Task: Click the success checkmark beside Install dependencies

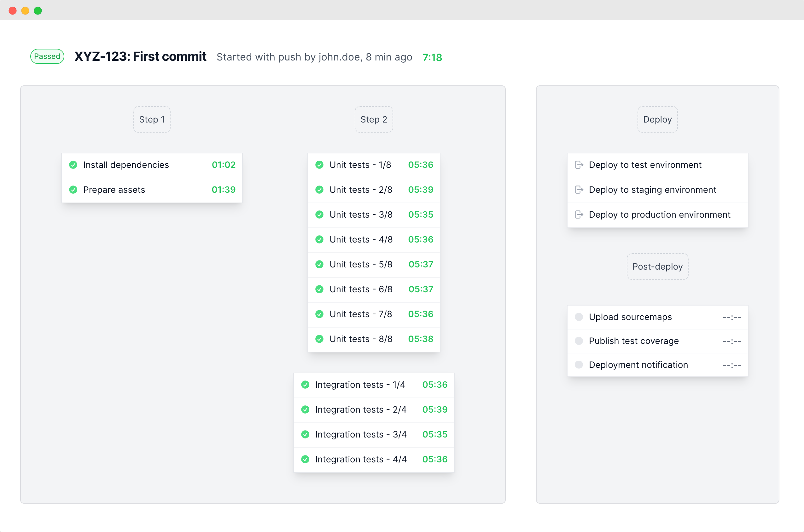Action: tap(73, 165)
